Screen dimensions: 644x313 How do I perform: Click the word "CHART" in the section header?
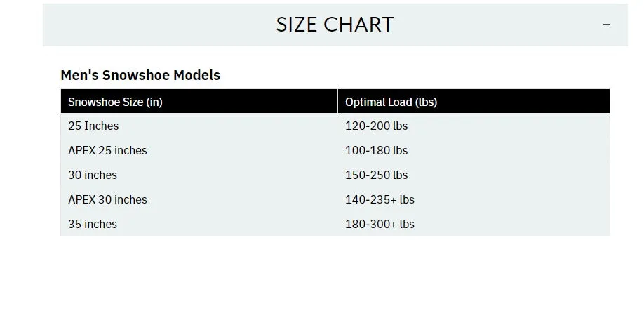click(358, 25)
